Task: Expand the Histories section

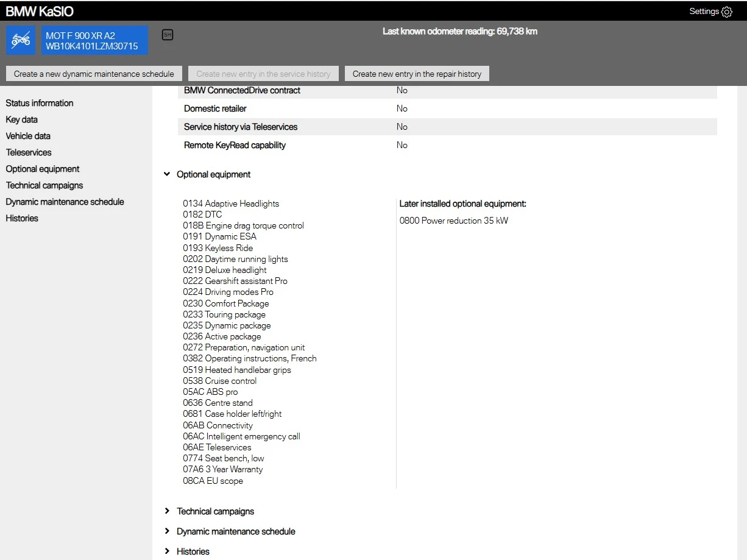Action: tap(167, 551)
